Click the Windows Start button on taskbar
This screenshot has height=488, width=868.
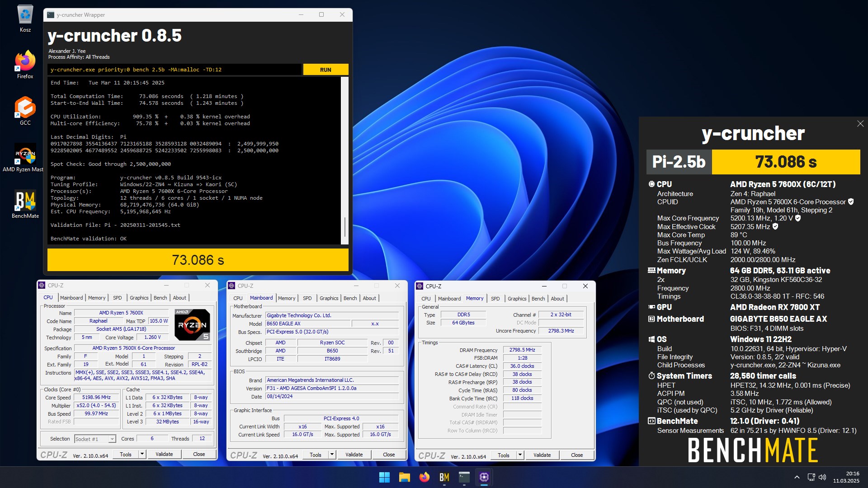384,477
